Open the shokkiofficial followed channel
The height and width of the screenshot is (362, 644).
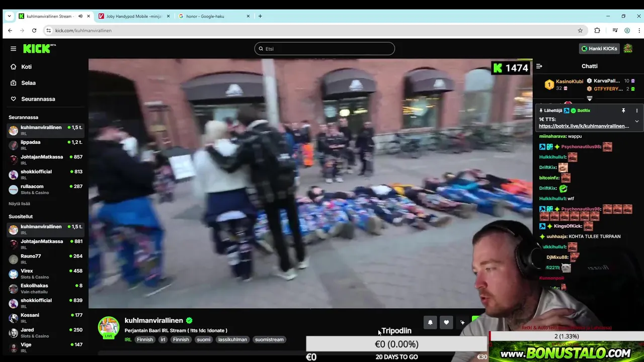45,174
